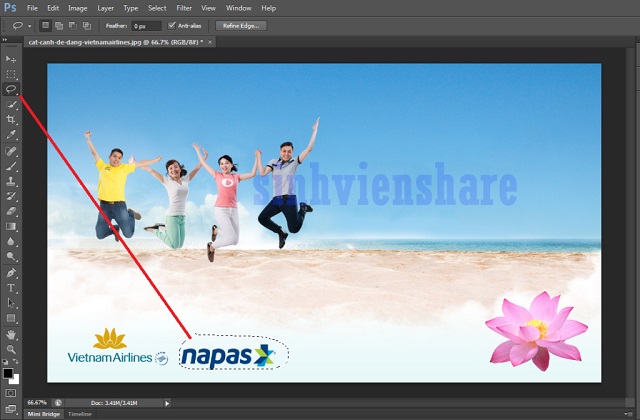Screen dimensions: 640x420
Task: Choose Intersect with selection mode
Action: click(x=87, y=26)
